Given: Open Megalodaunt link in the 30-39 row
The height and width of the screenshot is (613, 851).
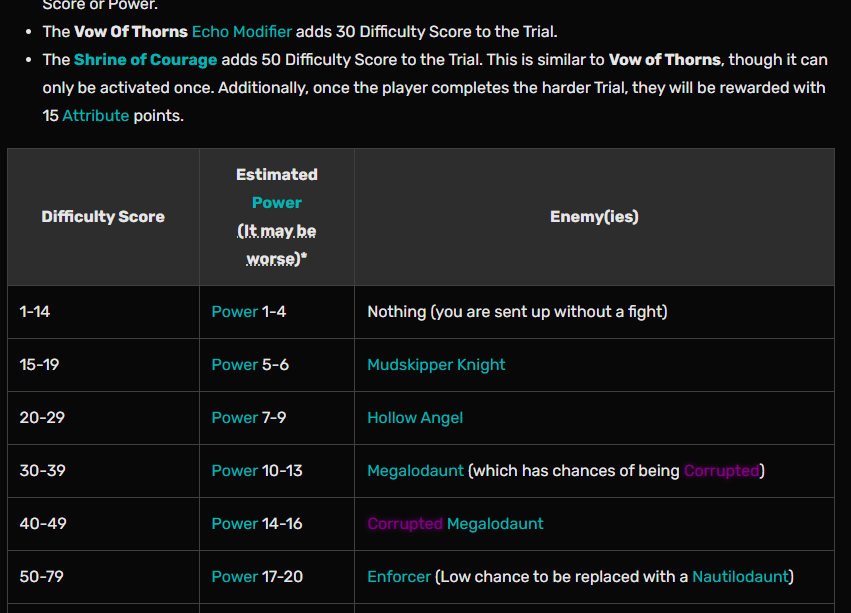Looking at the screenshot, I should click(x=415, y=471).
